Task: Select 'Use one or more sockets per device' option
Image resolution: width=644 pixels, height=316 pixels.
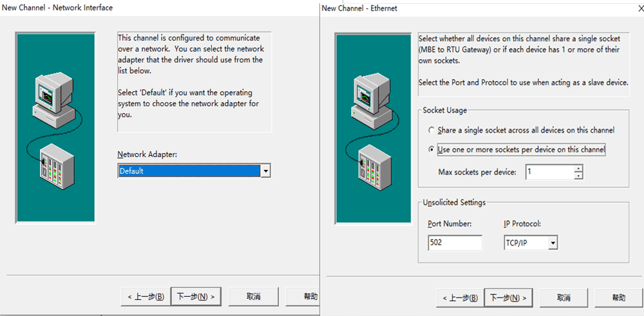Action: point(431,150)
